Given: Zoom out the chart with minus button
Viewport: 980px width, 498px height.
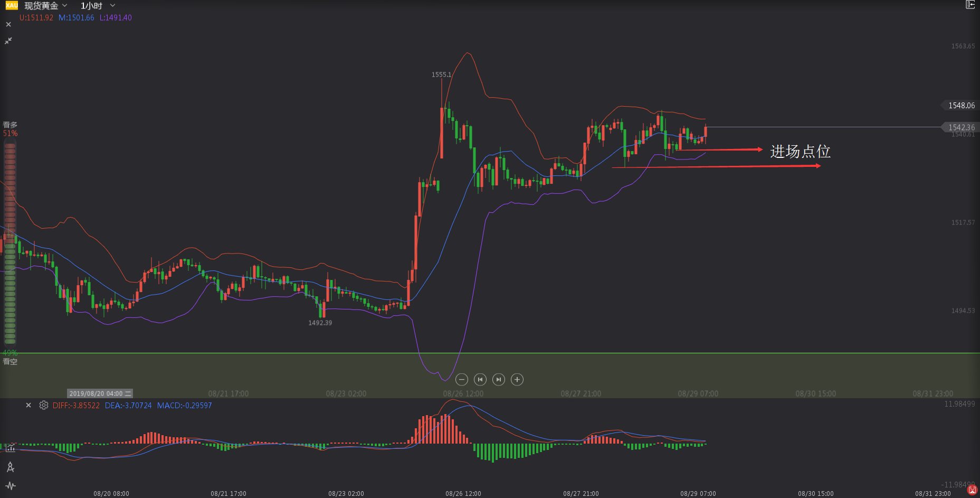Looking at the screenshot, I should pos(462,379).
